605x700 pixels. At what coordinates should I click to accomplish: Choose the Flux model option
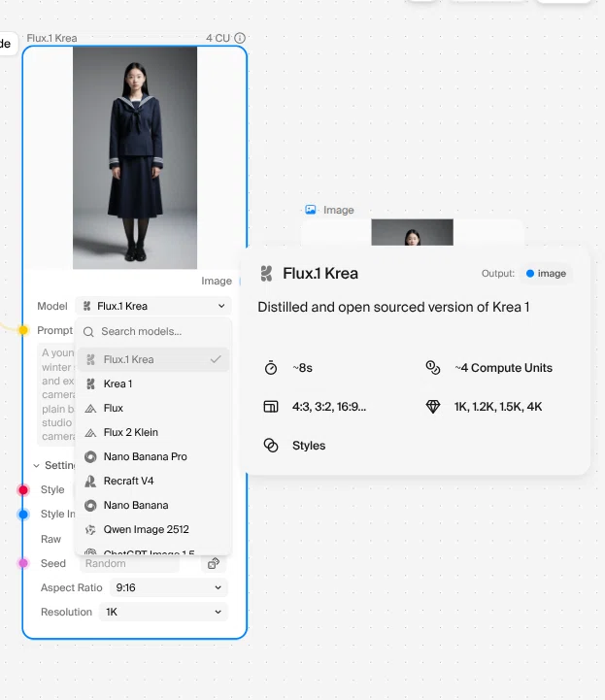(153, 408)
